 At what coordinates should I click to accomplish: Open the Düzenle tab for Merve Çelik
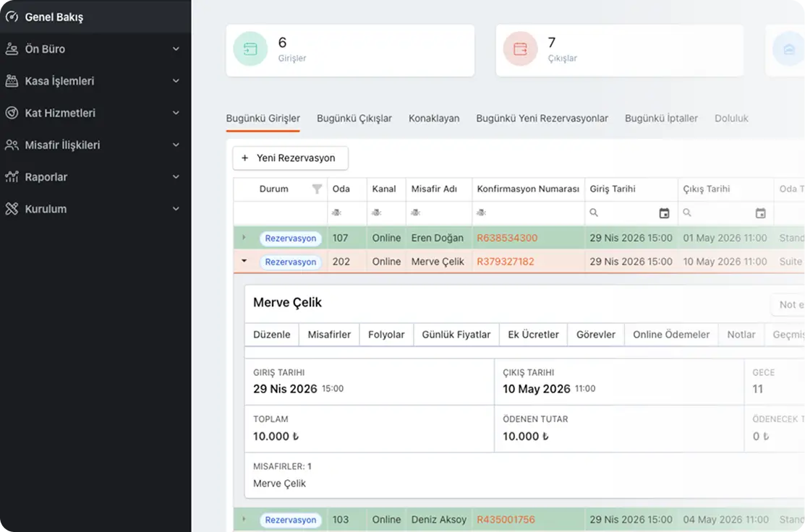(x=271, y=335)
